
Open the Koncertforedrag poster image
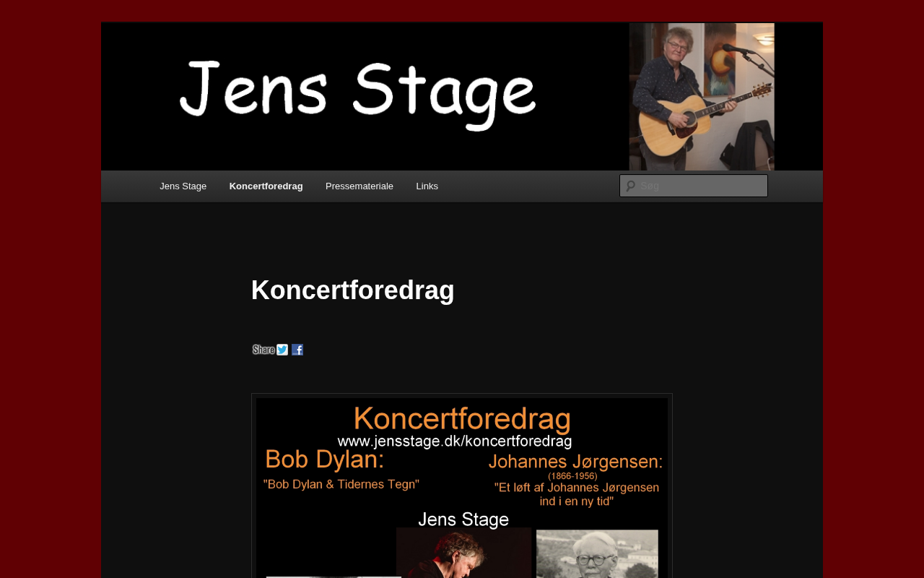462,488
